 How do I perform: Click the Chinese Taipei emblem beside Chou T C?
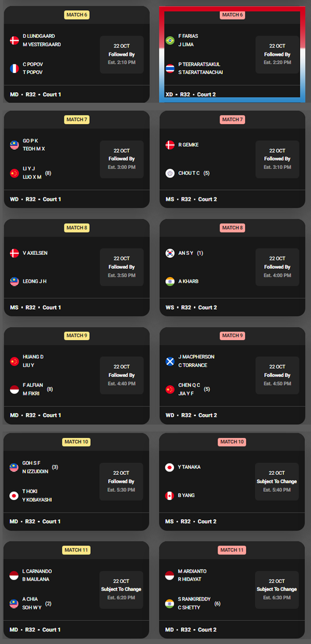pos(170,173)
